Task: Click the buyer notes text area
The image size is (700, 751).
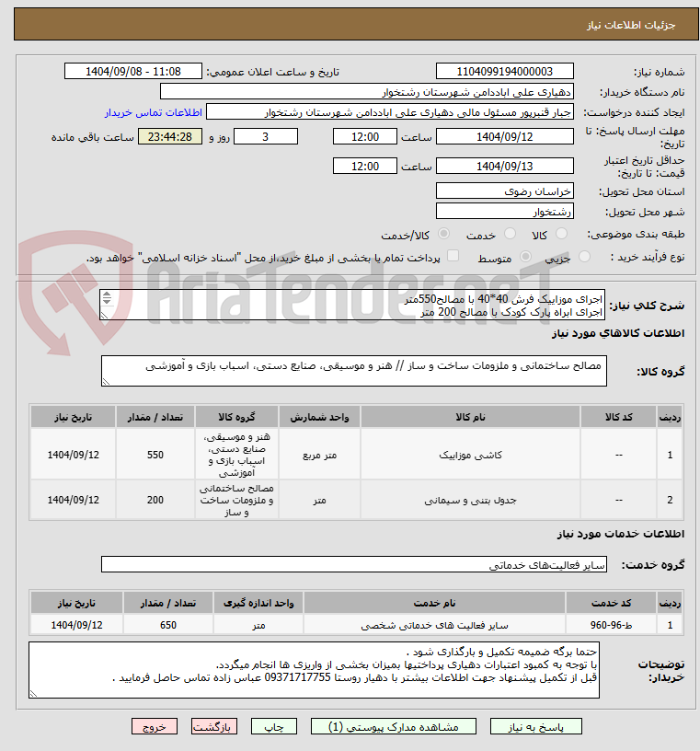Action: (x=314, y=670)
